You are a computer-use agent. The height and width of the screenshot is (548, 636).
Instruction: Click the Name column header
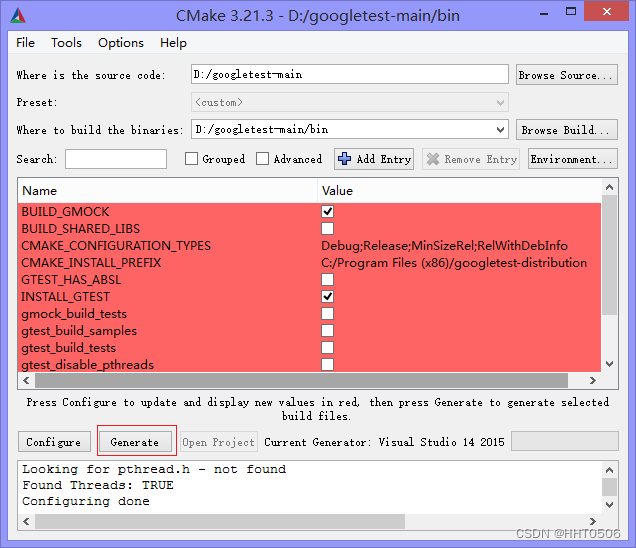pos(168,191)
